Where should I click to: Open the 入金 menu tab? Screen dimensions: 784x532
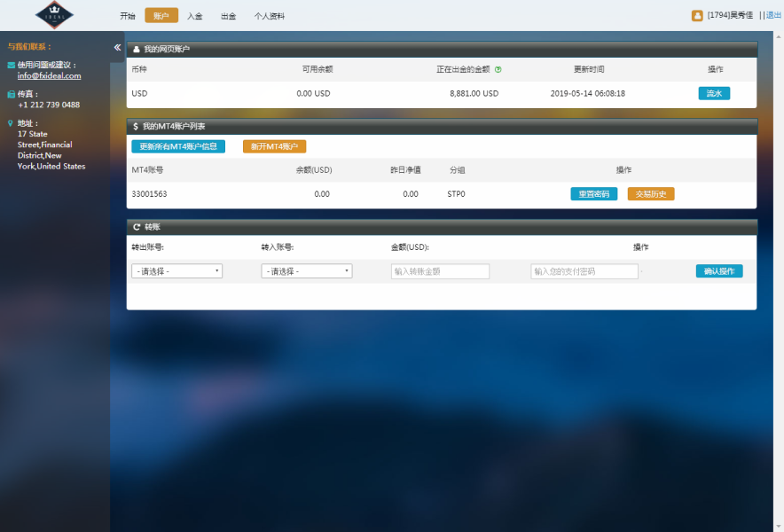coord(195,16)
